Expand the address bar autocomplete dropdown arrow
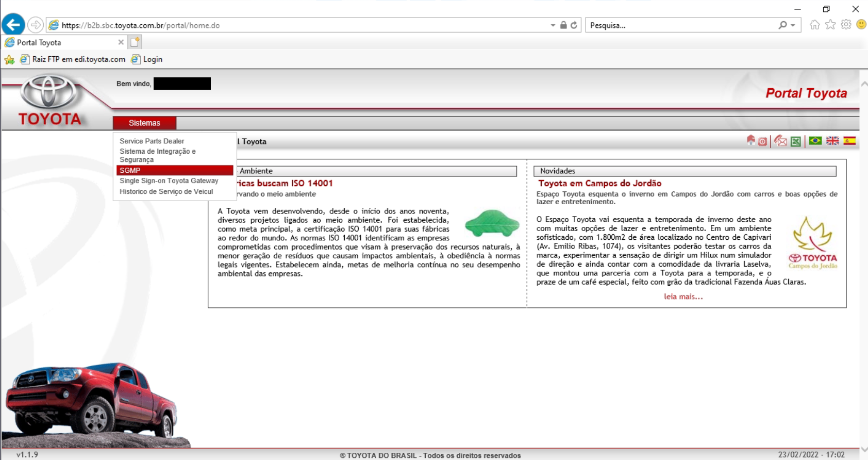Viewport: 868px width, 460px height. coord(553,25)
